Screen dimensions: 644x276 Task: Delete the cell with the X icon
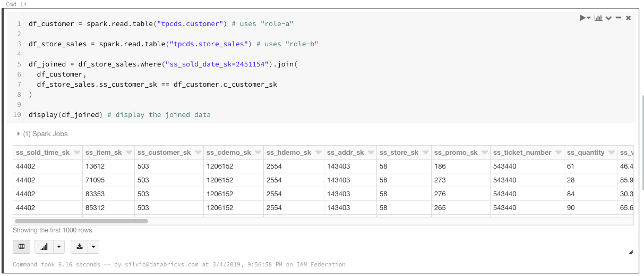tap(629, 18)
